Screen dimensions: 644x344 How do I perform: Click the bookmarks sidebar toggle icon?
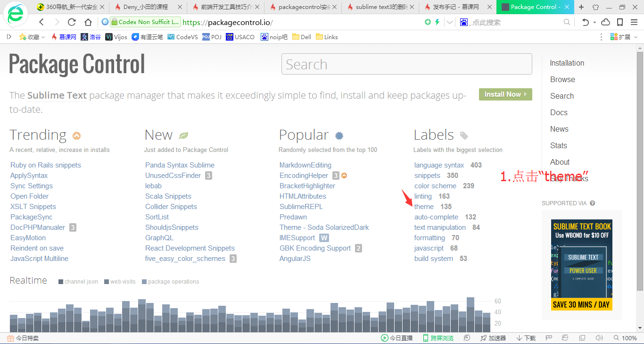pos(9,37)
